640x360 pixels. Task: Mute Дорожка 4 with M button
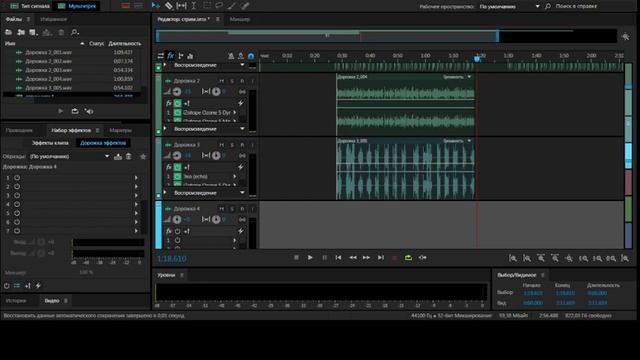click(x=222, y=209)
